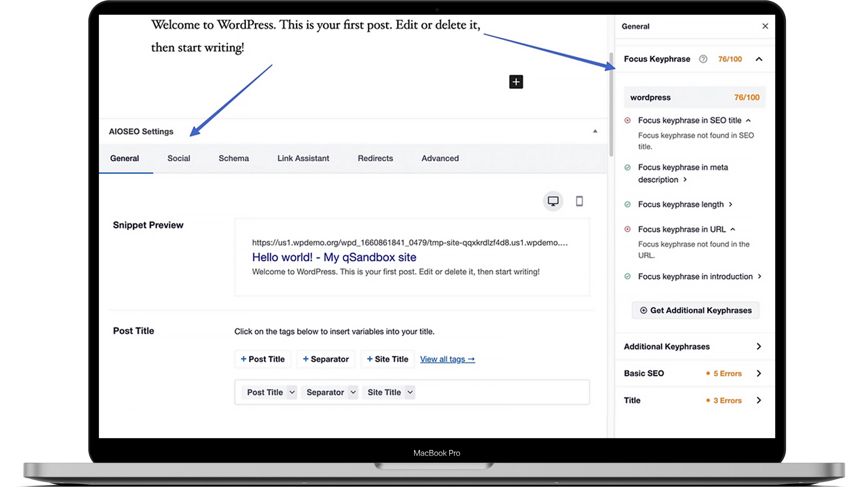This screenshot has height=488, width=868.
Task: Click green status icon for meta description
Action: click(x=627, y=167)
